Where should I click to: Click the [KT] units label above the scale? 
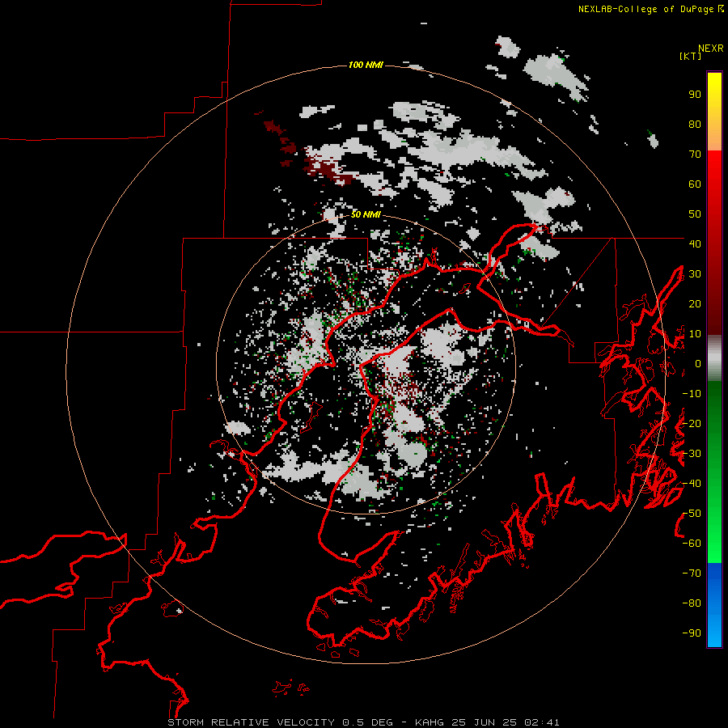[x=690, y=56]
